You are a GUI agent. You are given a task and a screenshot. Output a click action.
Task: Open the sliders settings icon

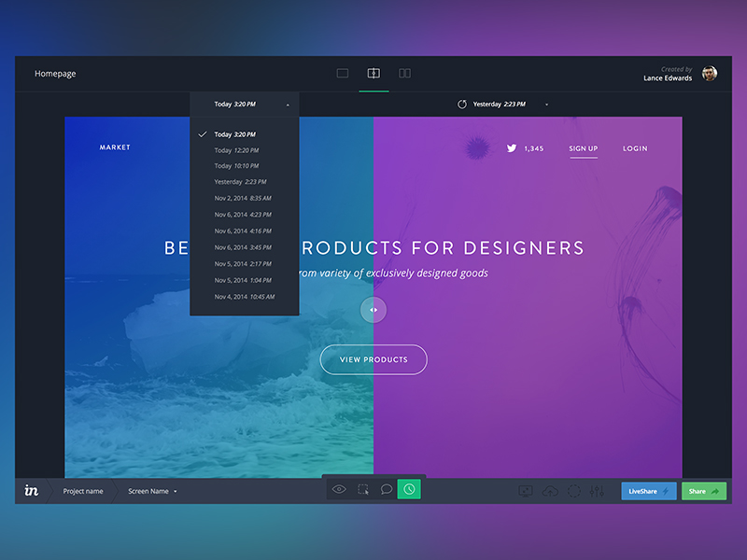point(597,491)
